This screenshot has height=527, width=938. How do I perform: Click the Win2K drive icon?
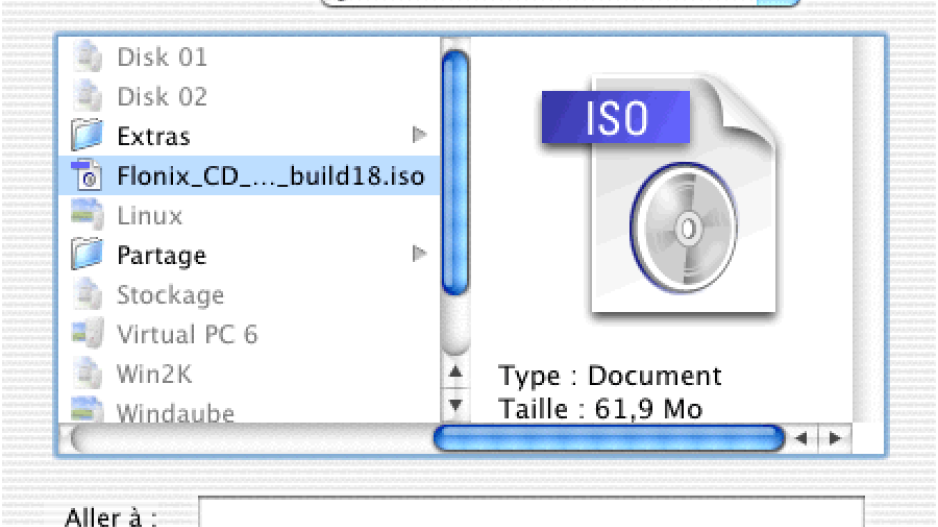tap(87, 373)
